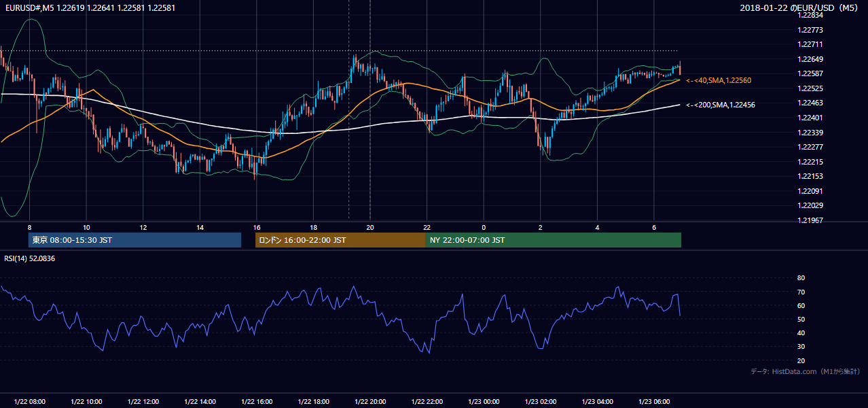The height and width of the screenshot is (408, 868).
Task: Select the London 16:00-22:00 JST session bar
Action: 340,240
